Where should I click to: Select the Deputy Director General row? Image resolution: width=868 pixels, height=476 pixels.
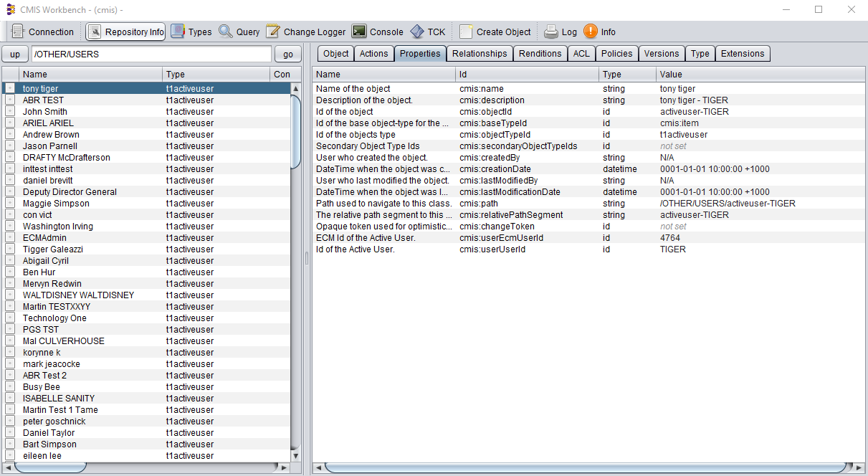tap(147, 192)
